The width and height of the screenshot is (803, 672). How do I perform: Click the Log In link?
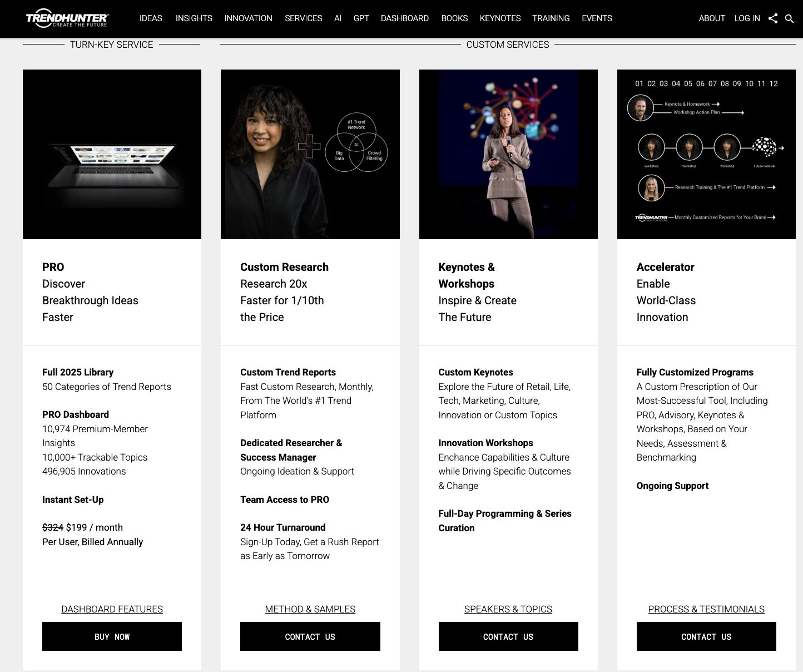pyautogui.click(x=747, y=18)
